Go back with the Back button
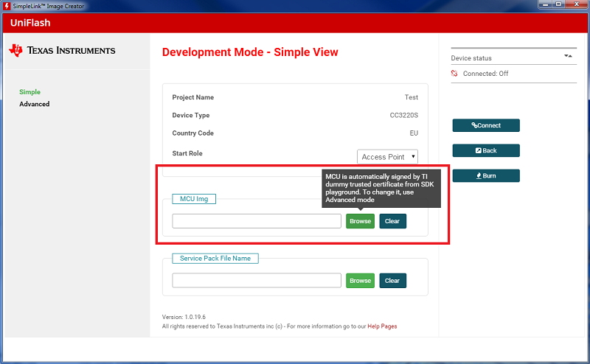 (x=486, y=150)
